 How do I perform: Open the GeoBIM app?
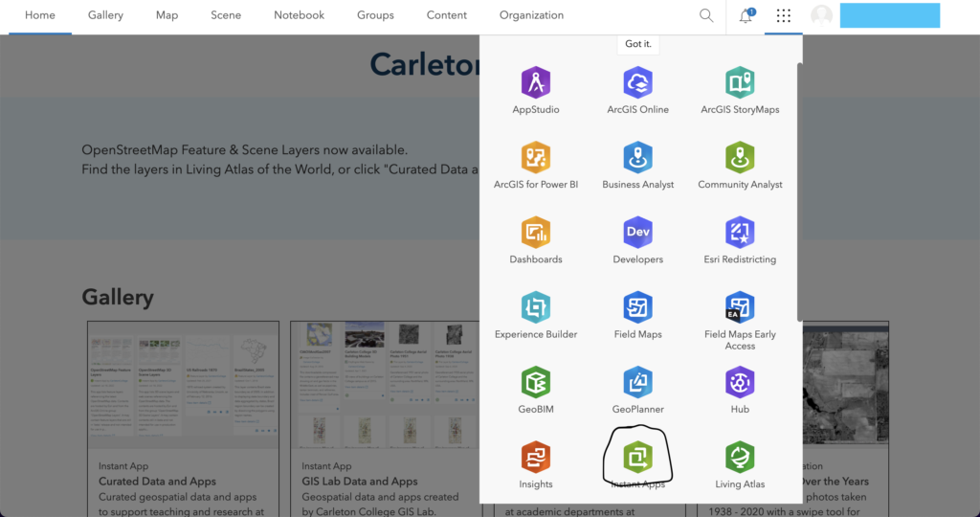click(x=536, y=391)
